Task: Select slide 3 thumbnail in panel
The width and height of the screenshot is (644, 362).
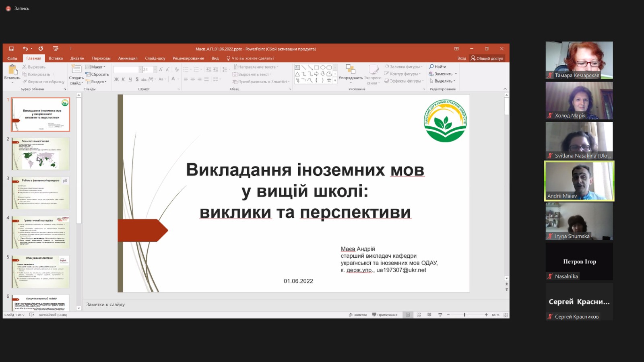Action: point(40,193)
